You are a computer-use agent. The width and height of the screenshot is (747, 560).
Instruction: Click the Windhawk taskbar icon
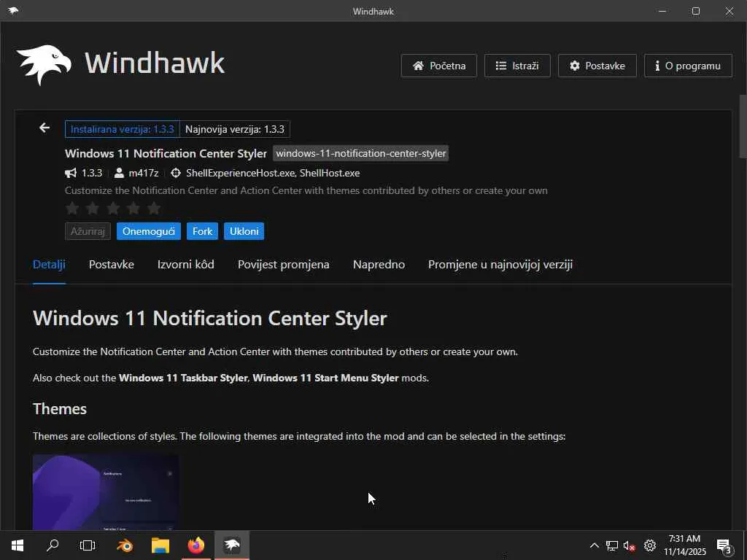(232, 545)
